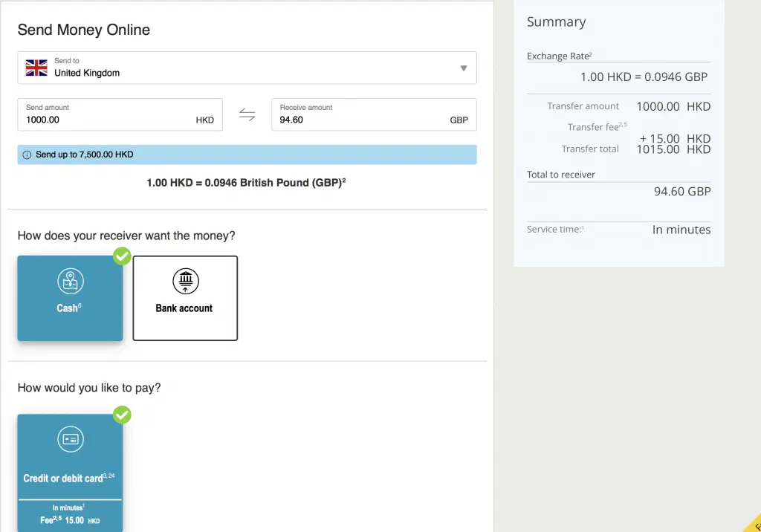Image resolution: width=761 pixels, height=532 pixels.
Task: Click the Summary heading
Action: [x=556, y=22]
